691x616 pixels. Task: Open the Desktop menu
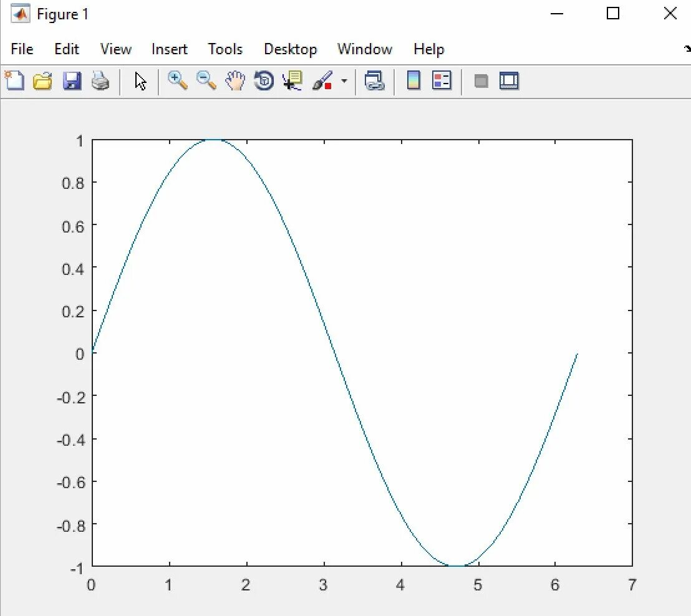[x=291, y=49]
